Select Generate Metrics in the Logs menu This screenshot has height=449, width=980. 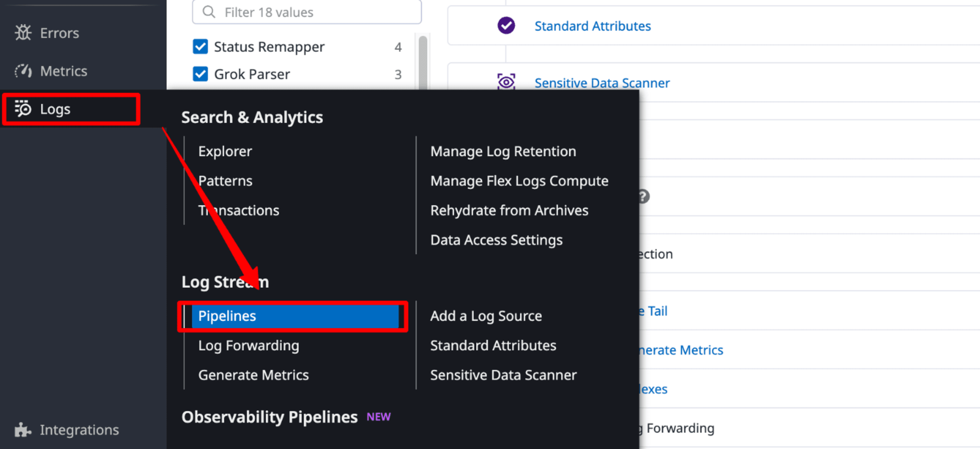point(253,375)
